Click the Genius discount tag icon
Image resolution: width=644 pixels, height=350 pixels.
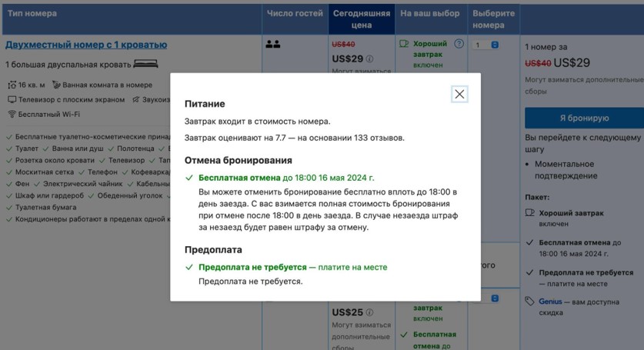pos(529,301)
